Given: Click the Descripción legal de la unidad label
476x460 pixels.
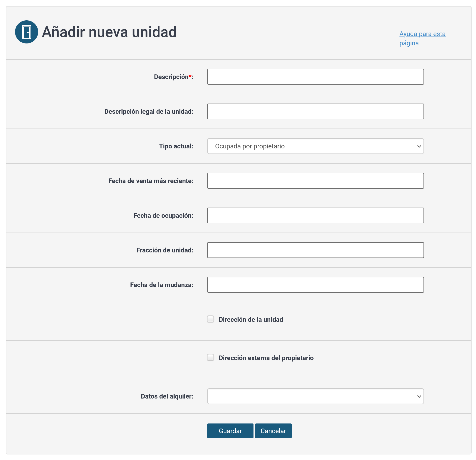Looking at the screenshot, I should click(149, 112).
